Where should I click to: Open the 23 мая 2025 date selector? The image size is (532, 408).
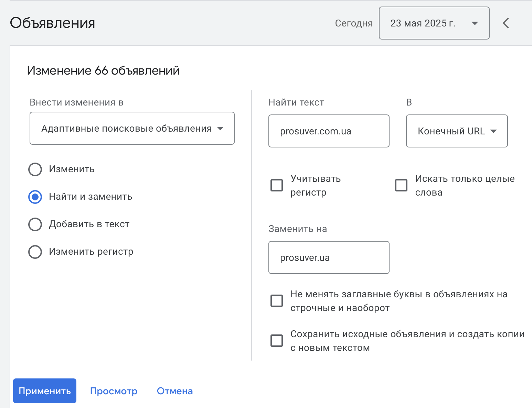(434, 23)
